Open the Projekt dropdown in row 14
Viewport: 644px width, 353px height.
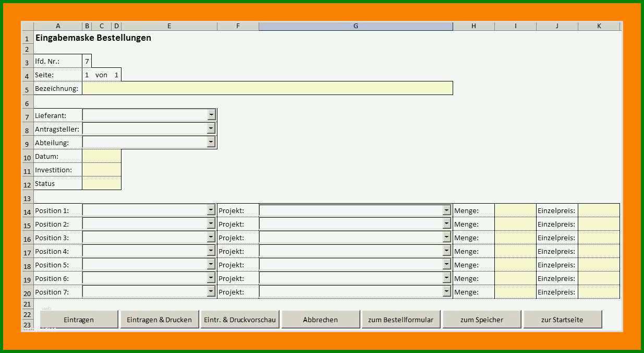[x=446, y=210]
